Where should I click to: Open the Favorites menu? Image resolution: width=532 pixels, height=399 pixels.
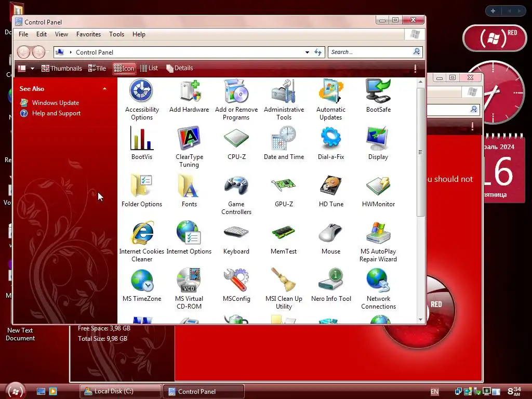click(x=88, y=34)
